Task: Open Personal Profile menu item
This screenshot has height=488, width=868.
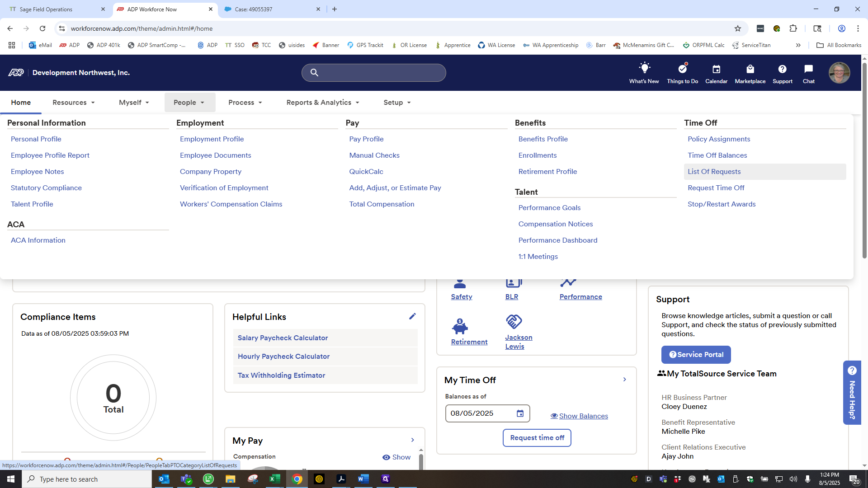Action: (36, 139)
